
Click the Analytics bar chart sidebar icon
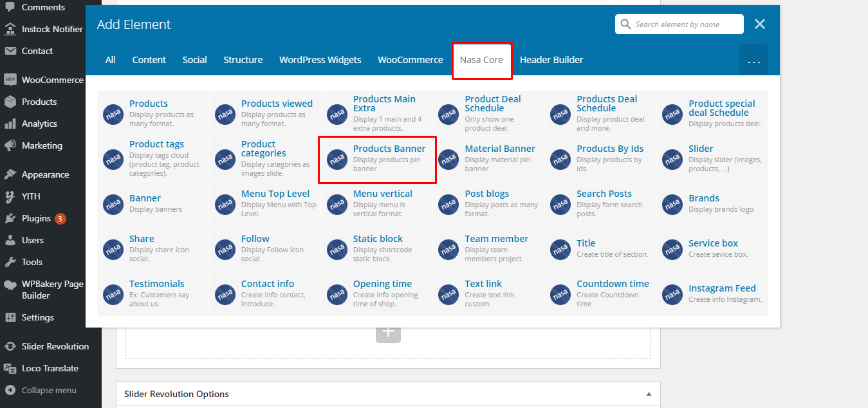click(10, 124)
